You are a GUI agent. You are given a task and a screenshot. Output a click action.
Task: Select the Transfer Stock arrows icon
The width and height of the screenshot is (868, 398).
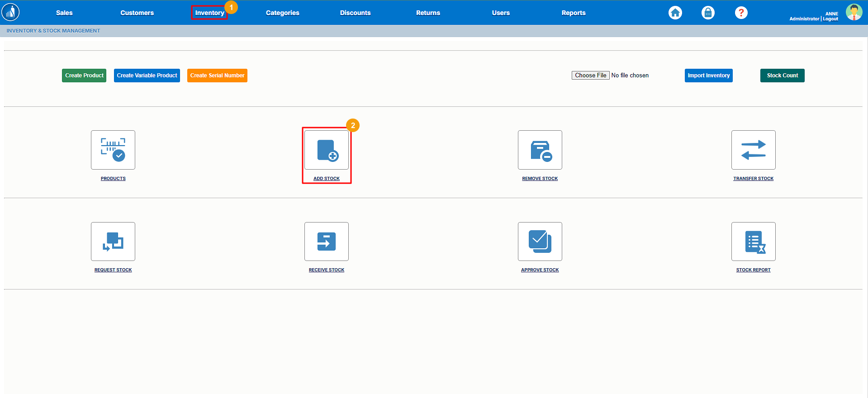pyautogui.click(x=753, y=150)
